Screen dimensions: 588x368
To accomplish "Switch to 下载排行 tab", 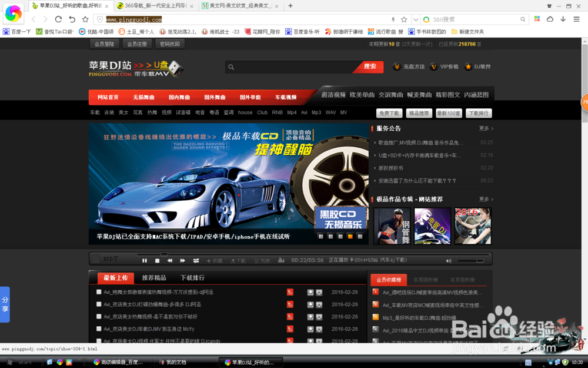I will [x=192, y=278].
